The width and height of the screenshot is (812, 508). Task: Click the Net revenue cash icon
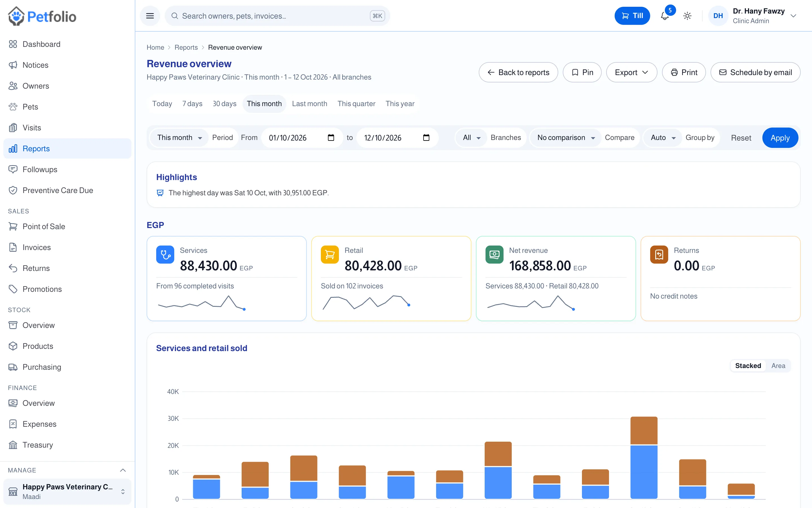pyautogui.click(x=495, y=255)
